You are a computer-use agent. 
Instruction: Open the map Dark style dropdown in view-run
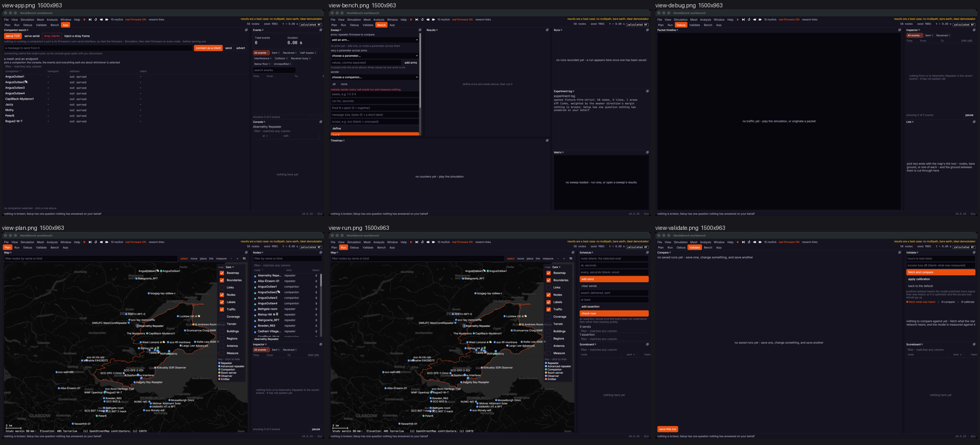(557, 267)
